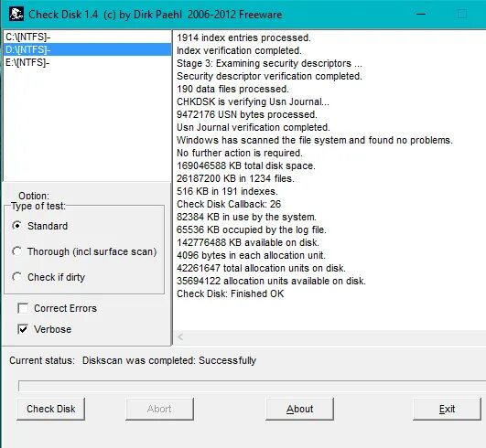The width and height of the screenshot is (486, 448).
Task: Click the scan progress bar
Action: pyautogui.click(x=252, y=386)
